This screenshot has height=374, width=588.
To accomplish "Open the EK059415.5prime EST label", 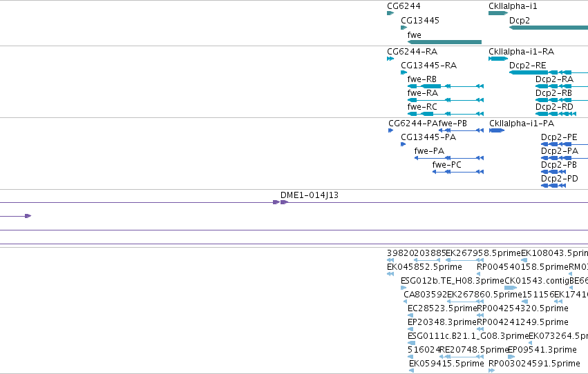I will [446, 364].
